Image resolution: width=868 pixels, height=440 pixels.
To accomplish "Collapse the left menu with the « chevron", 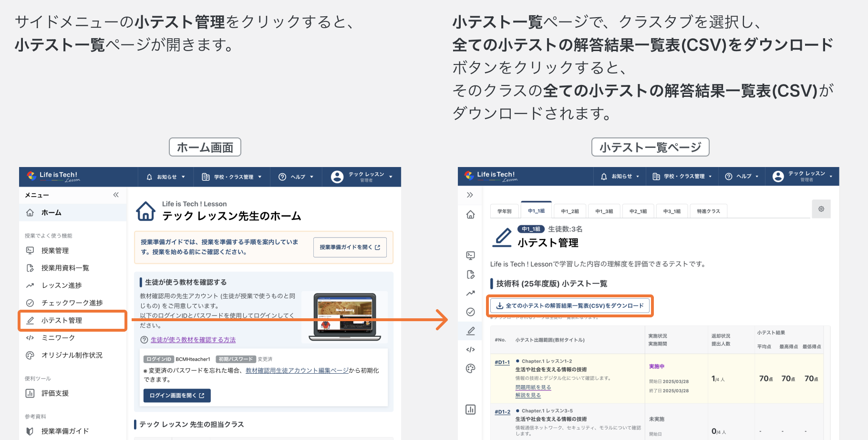I will tap(115, 195).
